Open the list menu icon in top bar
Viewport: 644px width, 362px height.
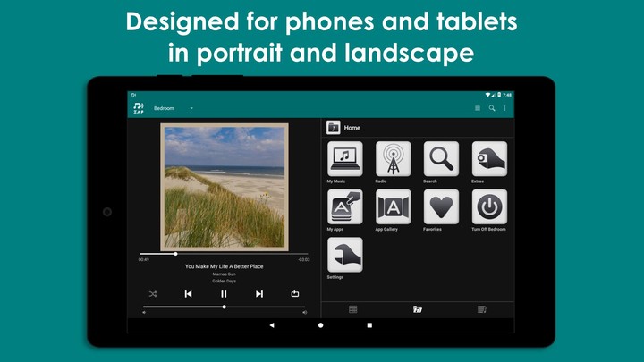click(478, 108)
